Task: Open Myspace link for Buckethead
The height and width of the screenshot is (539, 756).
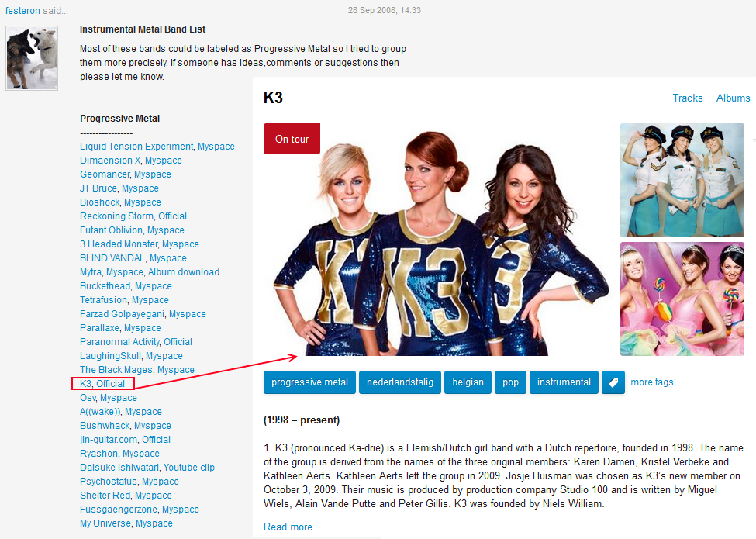Action: (154, 286)
